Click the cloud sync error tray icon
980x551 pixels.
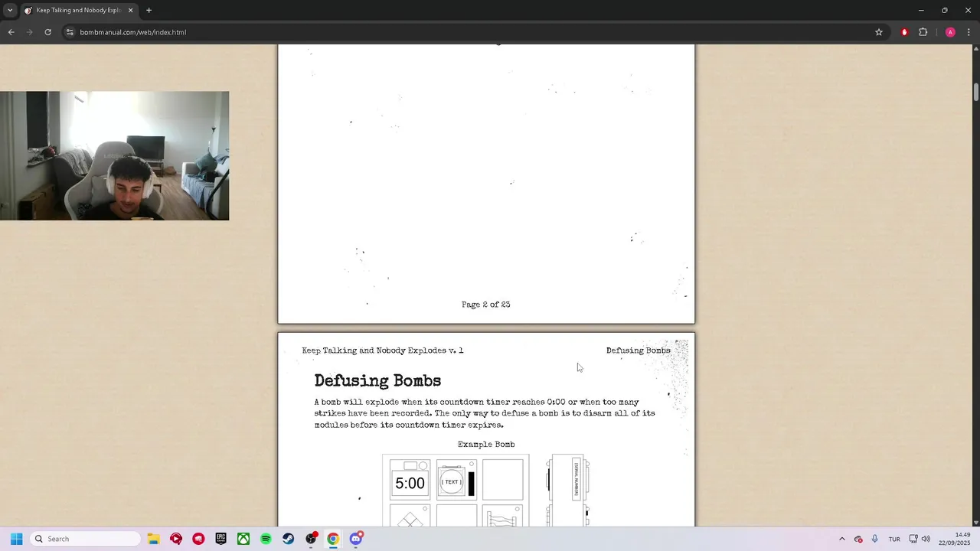[858, 539]
